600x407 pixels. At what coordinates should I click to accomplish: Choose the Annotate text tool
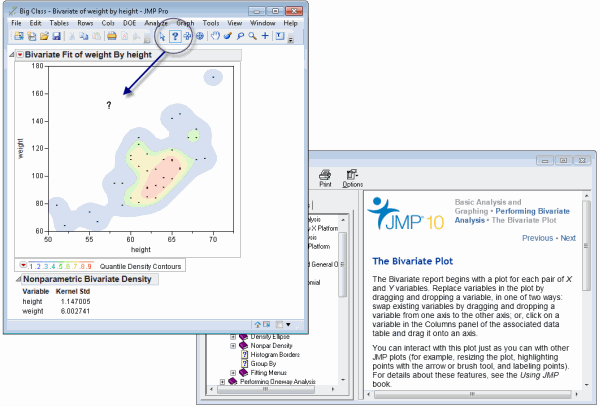pyautogui.click(x=280, y=36)
